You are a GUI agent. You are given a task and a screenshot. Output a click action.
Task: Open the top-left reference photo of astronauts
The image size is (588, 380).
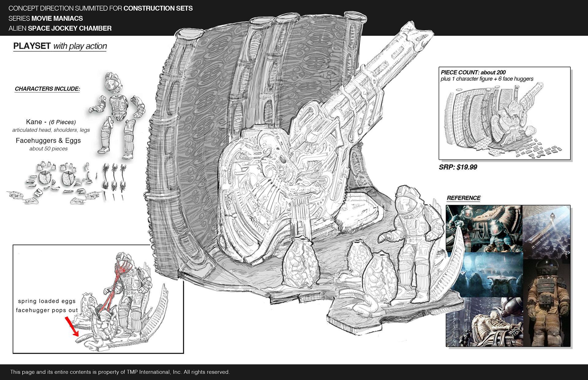(484, 229)
